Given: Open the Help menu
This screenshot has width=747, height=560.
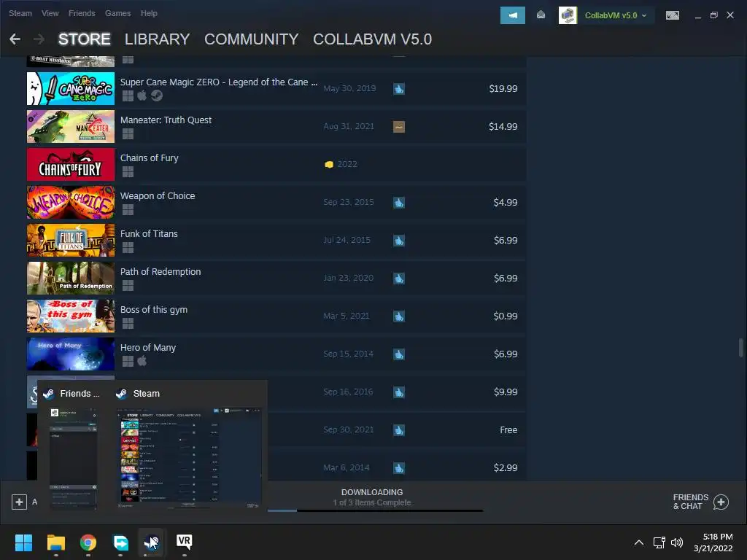Looking at the screenshot, I should click(149, 13).
